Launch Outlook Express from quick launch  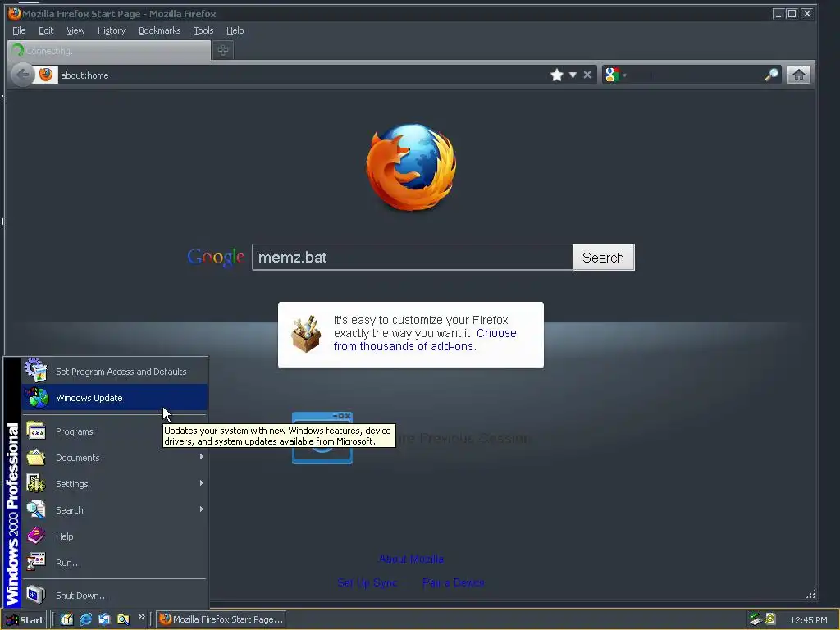click(x=104, y=619)
